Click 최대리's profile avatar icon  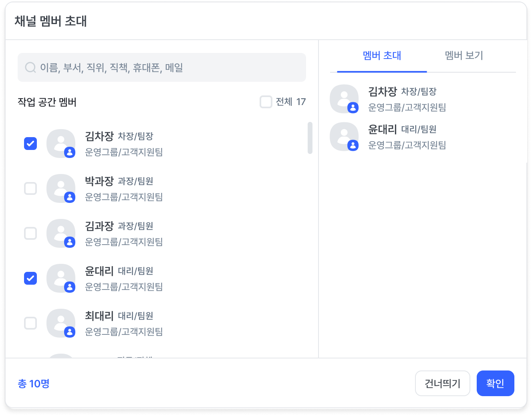61,323
